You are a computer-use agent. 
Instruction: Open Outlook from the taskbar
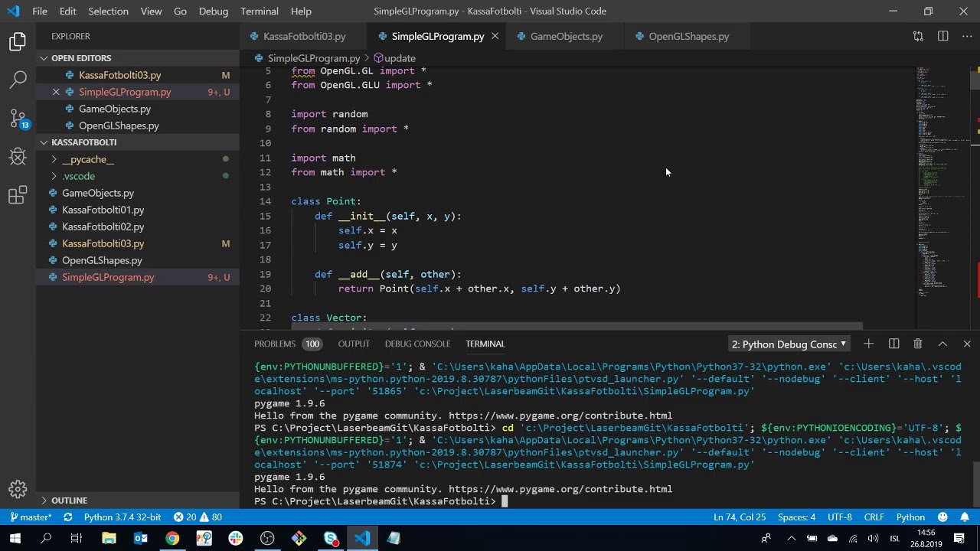click(x=141, y=538)
